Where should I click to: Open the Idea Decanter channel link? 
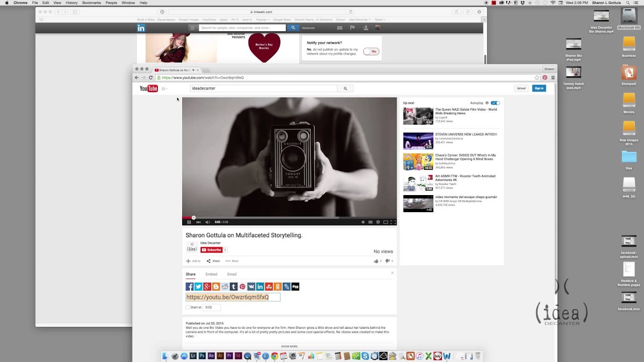tap(210, 243)
